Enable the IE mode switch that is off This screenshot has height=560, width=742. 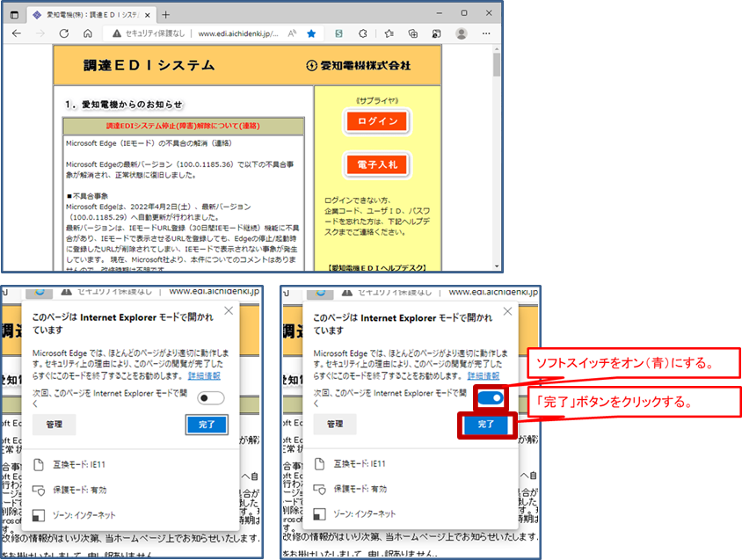pos(211,397)
